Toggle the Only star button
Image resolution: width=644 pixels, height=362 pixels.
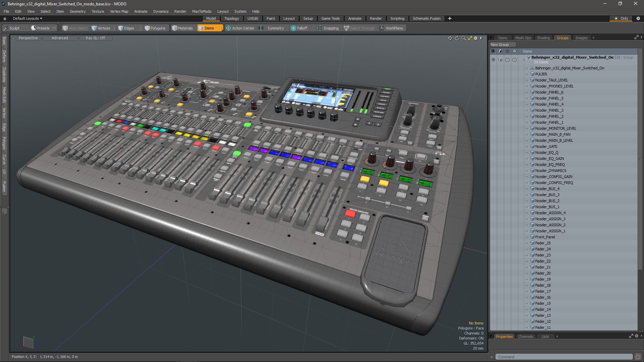click(x=621, y=18)
